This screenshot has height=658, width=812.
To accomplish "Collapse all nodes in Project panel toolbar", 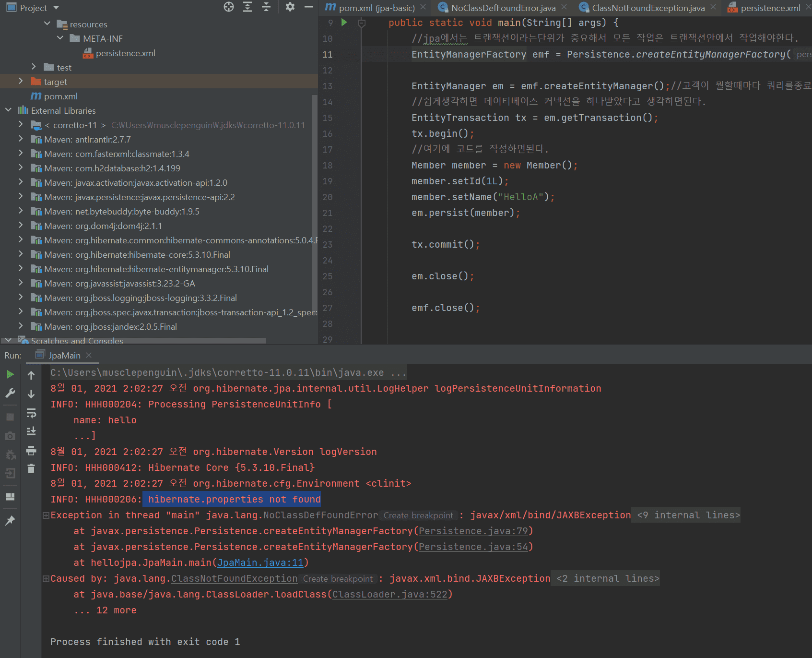I will [266, 7].
